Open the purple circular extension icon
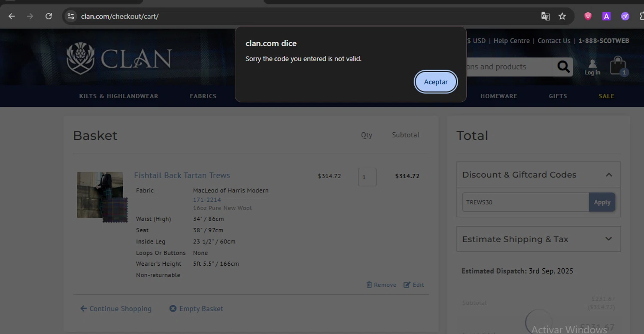Viewport: 644px width, 334px height. click(x=625, y=16)
